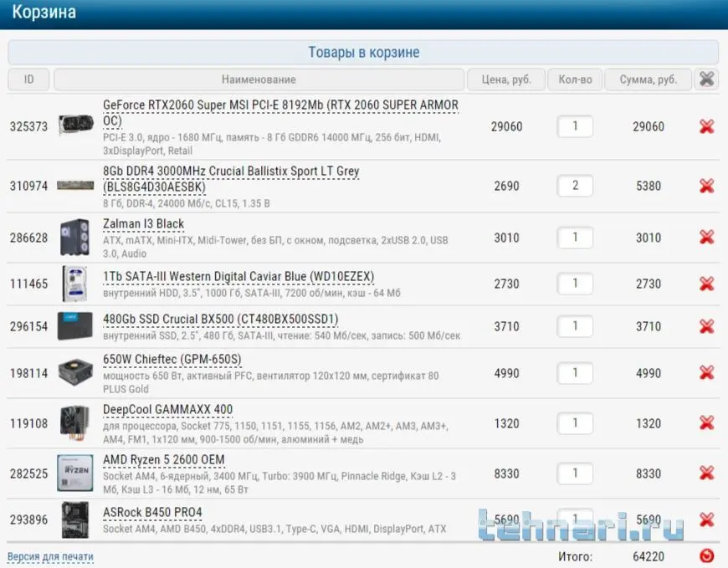Delete Zalman I3 Black from the cart
Viewport: 728px width, 568px height.
tap(706, 237)
